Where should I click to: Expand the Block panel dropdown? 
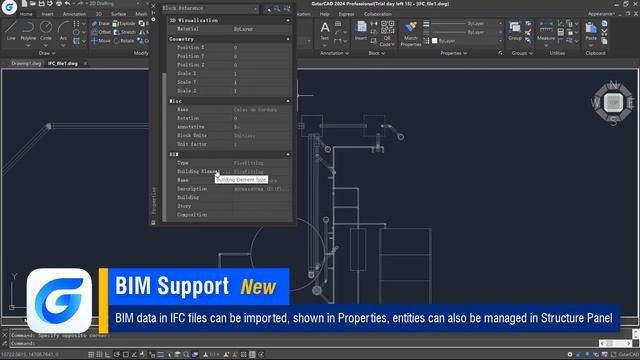376,53
